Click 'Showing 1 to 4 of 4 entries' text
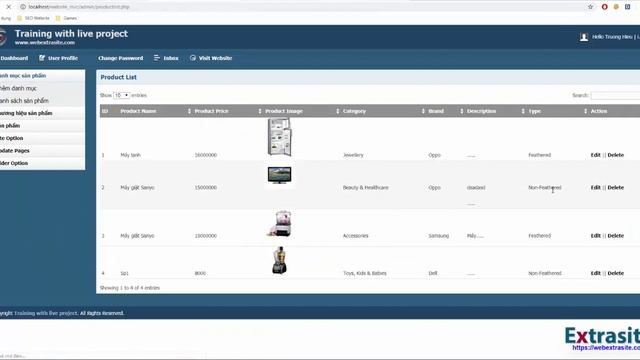 (130, 288)
